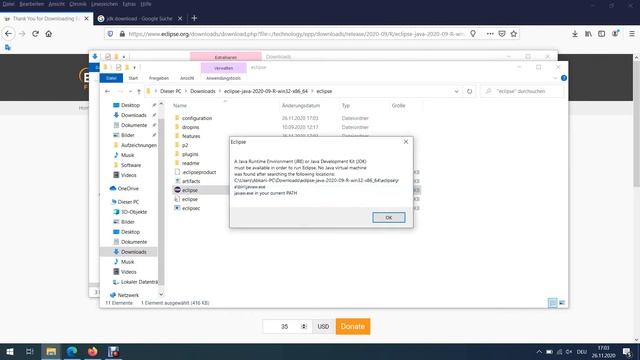Click OK in the Eclipse error dialog
Image resolution: width=640 pixels, height=360 pixels.
(389, 218)
